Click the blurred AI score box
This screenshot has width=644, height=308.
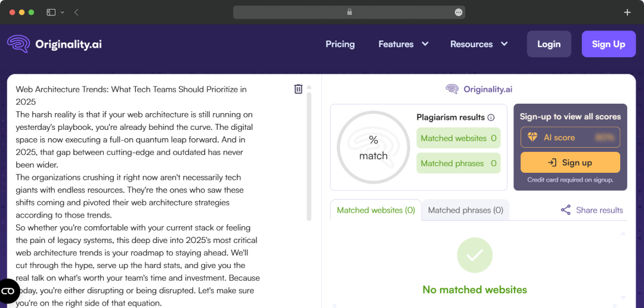(571, 138)
